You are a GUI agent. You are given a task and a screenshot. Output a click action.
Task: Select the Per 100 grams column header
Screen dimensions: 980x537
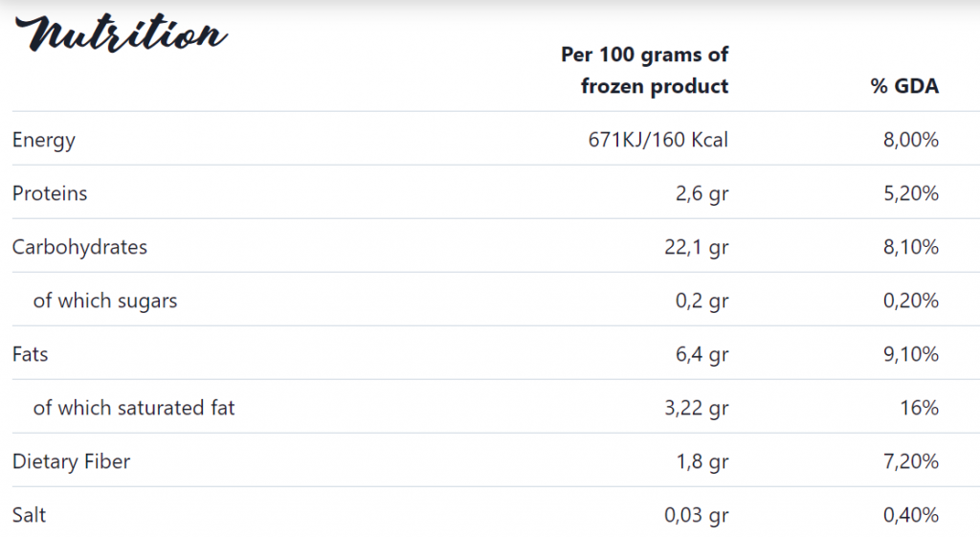coord(644,70)
